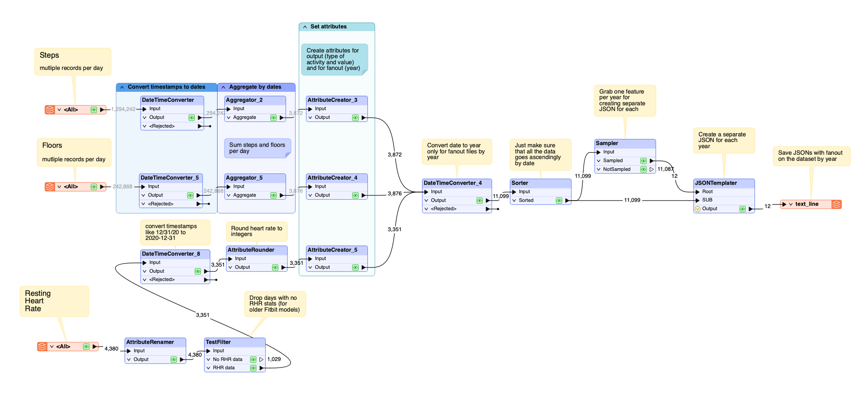Open the All dropdown chevron on Steps reader
Screen dimensions: 868x406
[59, 109]
